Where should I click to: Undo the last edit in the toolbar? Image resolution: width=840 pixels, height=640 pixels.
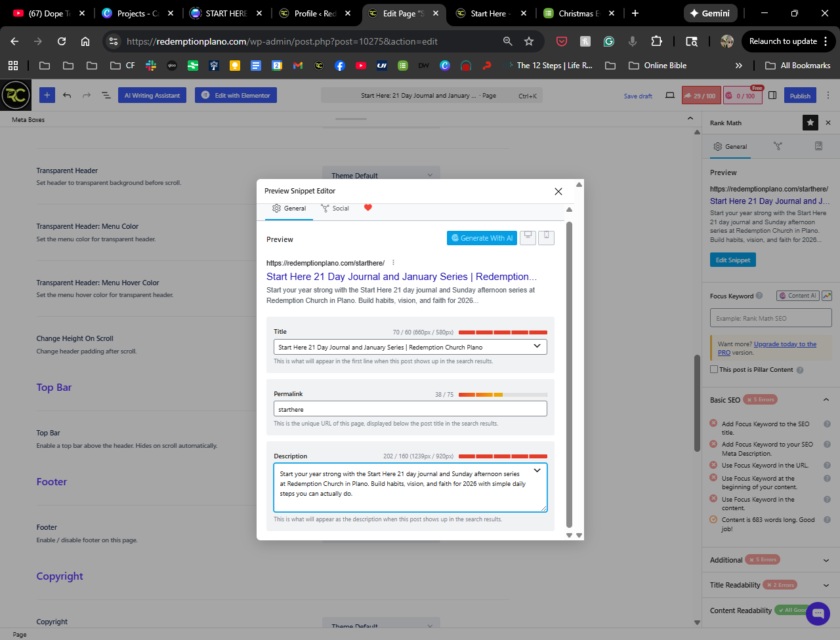click(67, 95)
